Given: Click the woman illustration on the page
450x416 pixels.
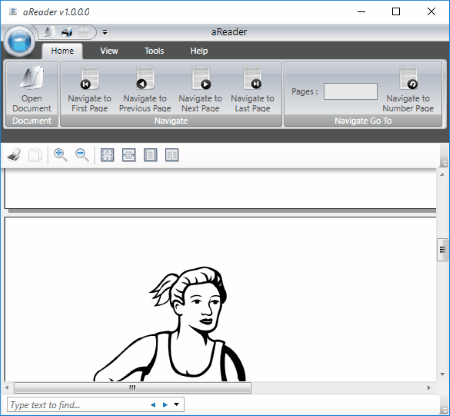Looking at the screenshot, I should pos(170,324).
